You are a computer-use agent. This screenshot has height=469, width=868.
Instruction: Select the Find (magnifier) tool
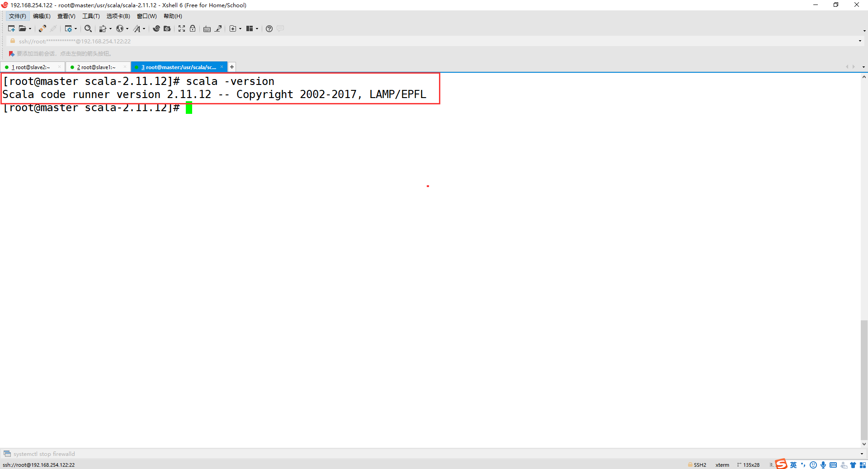(x=88, y=28)
